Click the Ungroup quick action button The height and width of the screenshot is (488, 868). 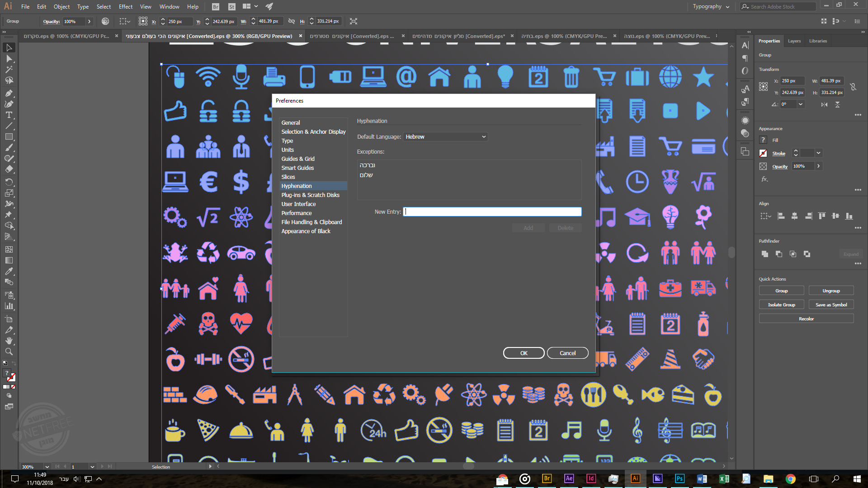pyautogui.click(x=831, y=291)
